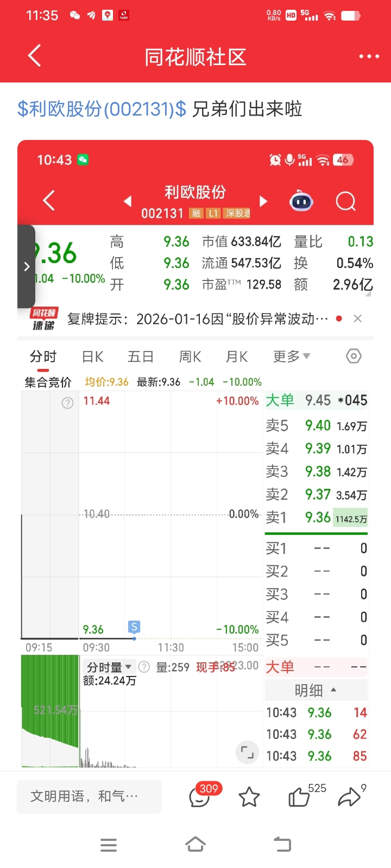Select the 五日 chart tab
Viewport: 391px width, 868px height.
point(141,356)
